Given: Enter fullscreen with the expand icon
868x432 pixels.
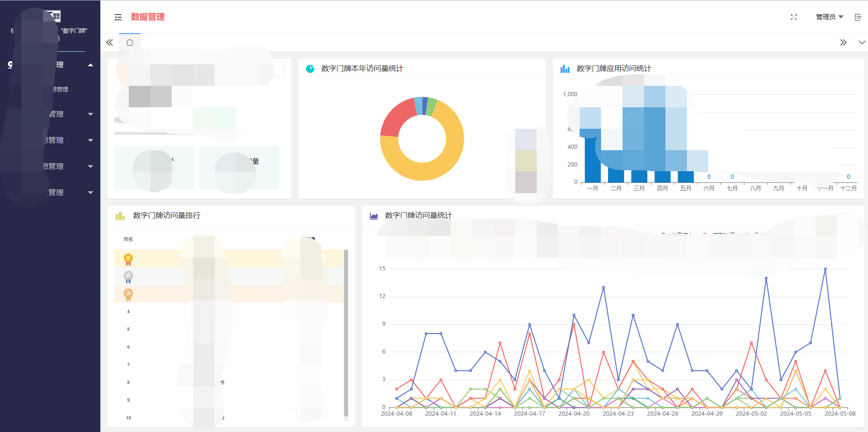Looking at the screenshot, I should [x=794, y=17].
